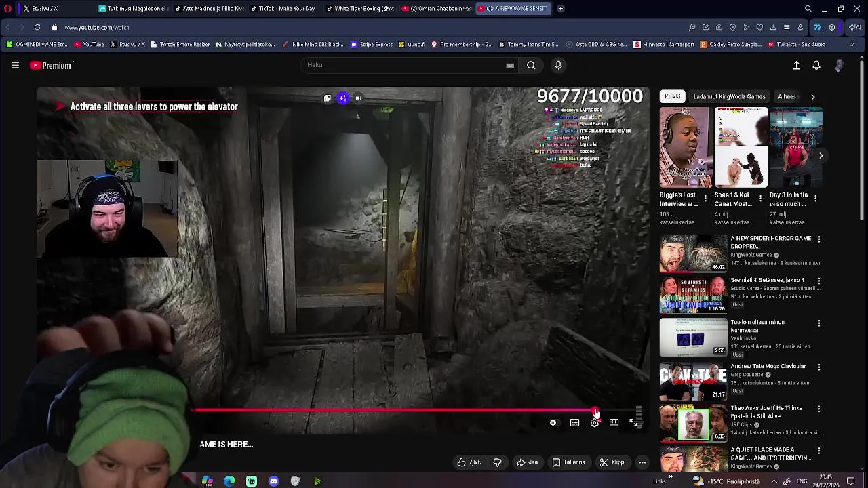Open the create/upload video icon
The image size is (868, 488).
pos(796,65)
